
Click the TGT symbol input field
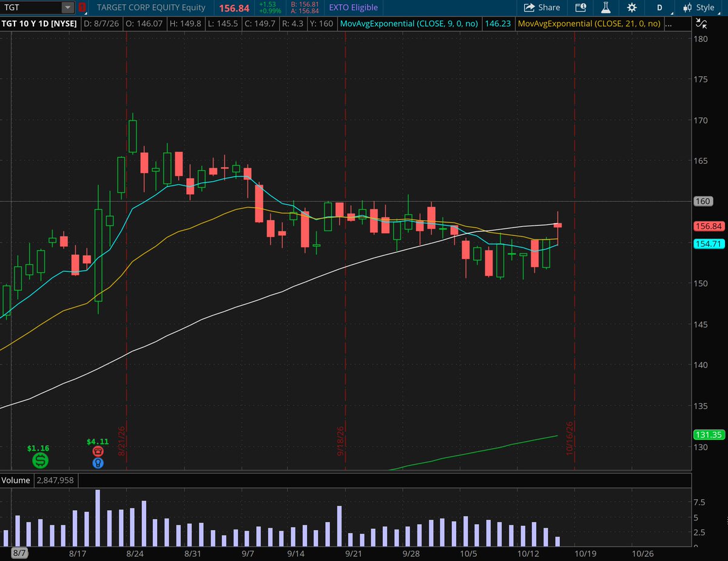(x=33, y=8)
